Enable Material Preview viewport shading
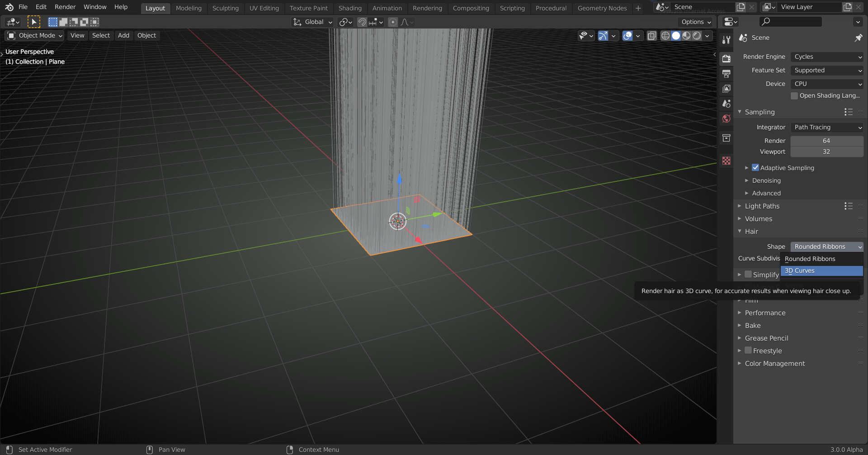This screenshot has width=868, height=455. (x=687, y=36)
